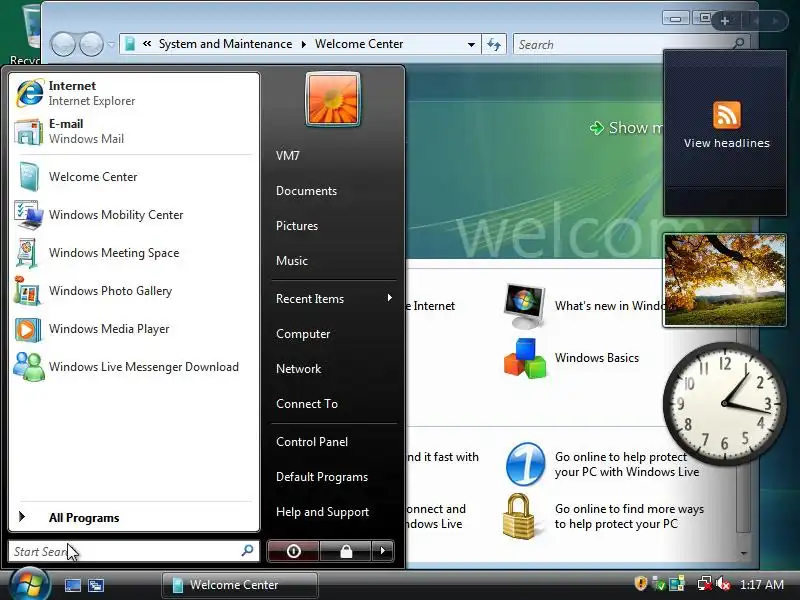Open address bar history dropdown

tap(471, 44)
